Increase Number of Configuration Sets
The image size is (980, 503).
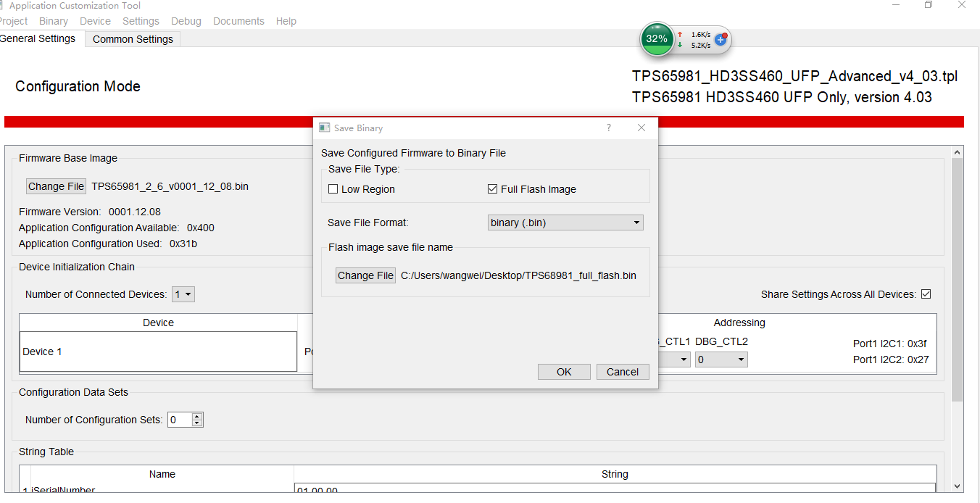[197, 416]
